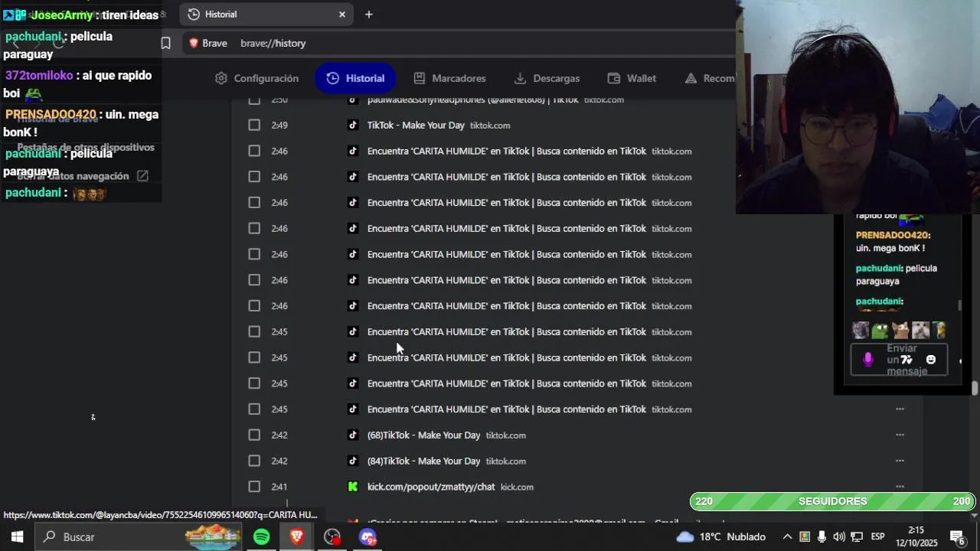Viewport: 980px width, 551px height.
Task: Click the Enviar un mensaje chat field
Action: 899,360
